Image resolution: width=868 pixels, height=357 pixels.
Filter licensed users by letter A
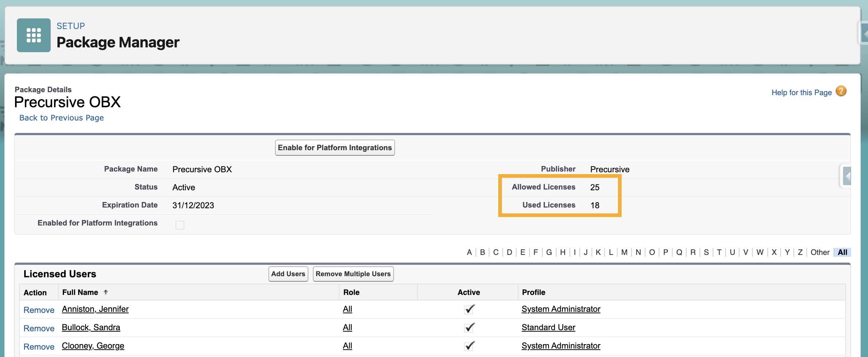469,252
